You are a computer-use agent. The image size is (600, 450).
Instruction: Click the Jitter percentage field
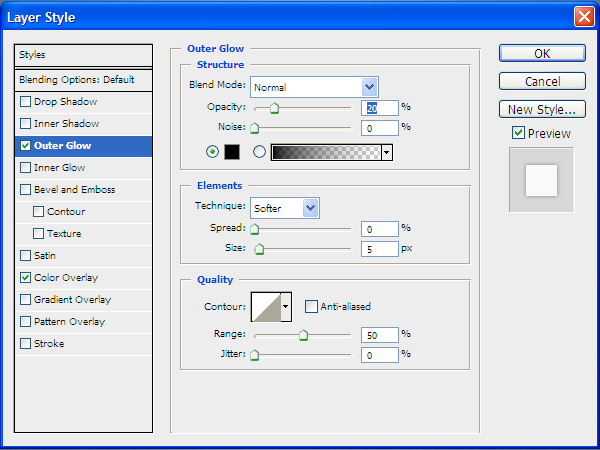pos(380,355)
